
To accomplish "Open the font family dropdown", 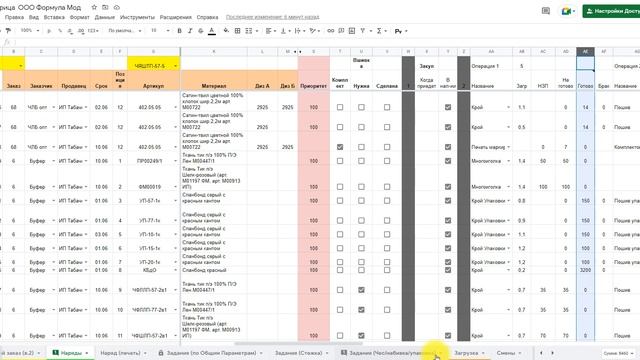I will 124,31.
